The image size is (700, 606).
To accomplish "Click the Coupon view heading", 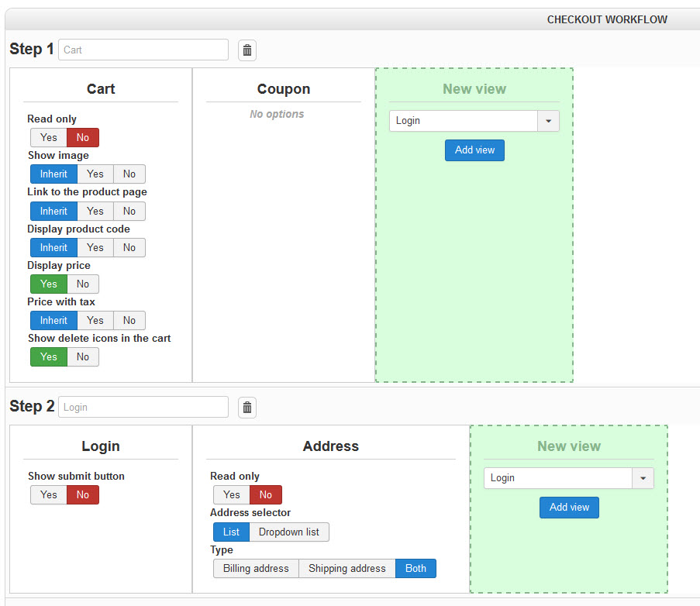I will (x=284, y=89).
